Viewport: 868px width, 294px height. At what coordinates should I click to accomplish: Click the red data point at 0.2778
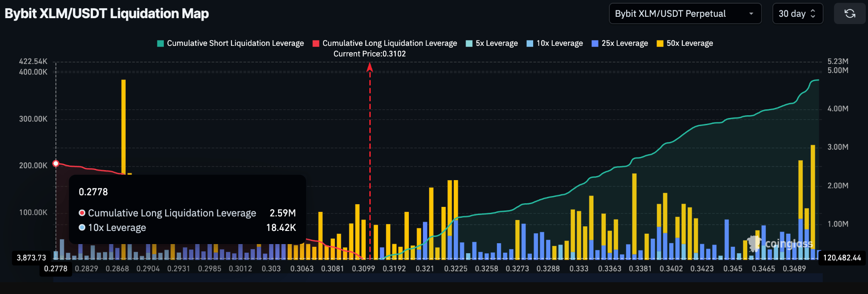[56, 163]
